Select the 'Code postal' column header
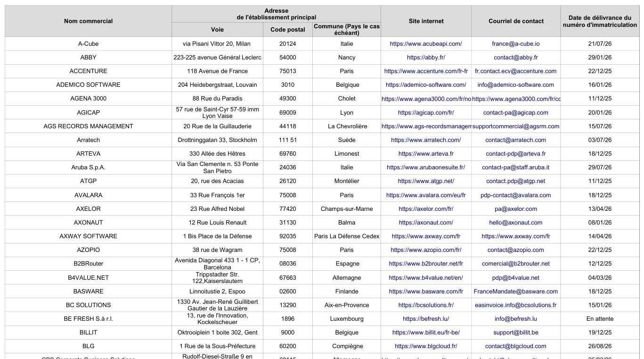 [x=288, y=29]
